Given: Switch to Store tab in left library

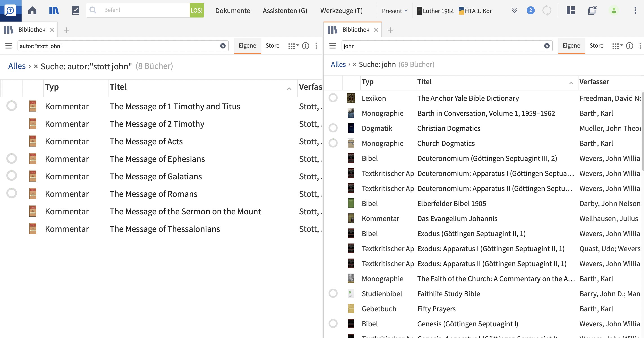Looking at the screenshot, I should point(272,46).
